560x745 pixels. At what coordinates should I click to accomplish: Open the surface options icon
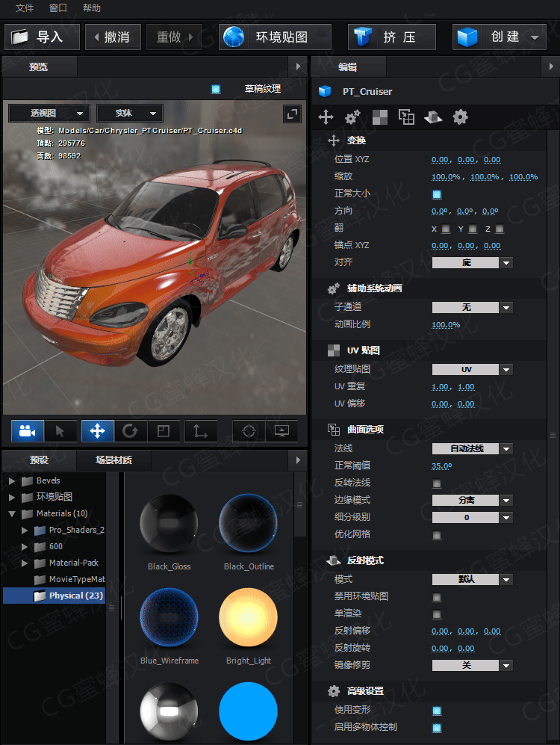pos(406,117)
